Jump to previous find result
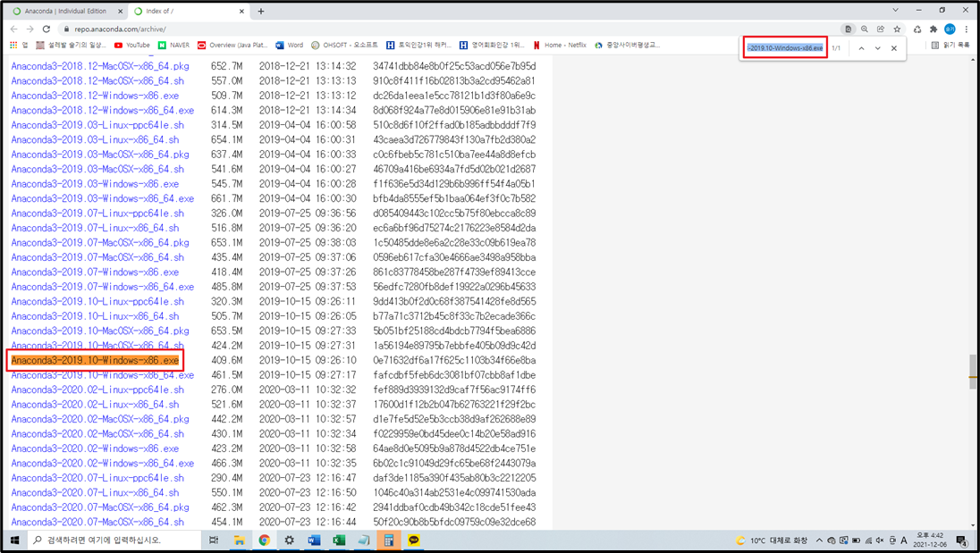 [861, 48]
